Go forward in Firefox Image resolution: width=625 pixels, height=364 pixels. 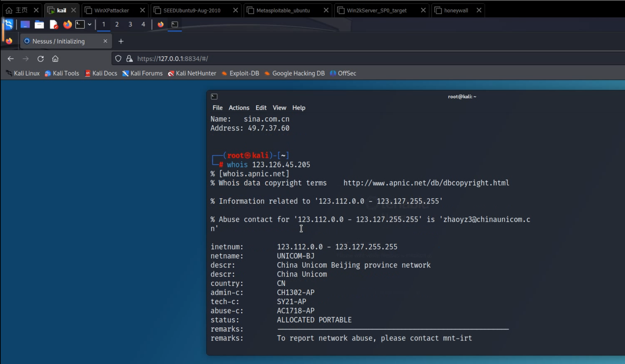point(26,59)
